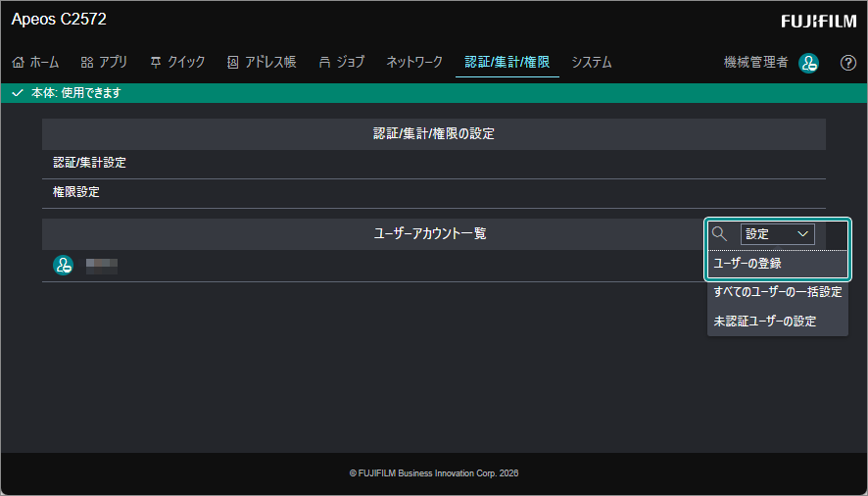Select 未認証ユーザーの設定 menu entry
The width and height of the screenshot is (868, 496).
[777, 322]
